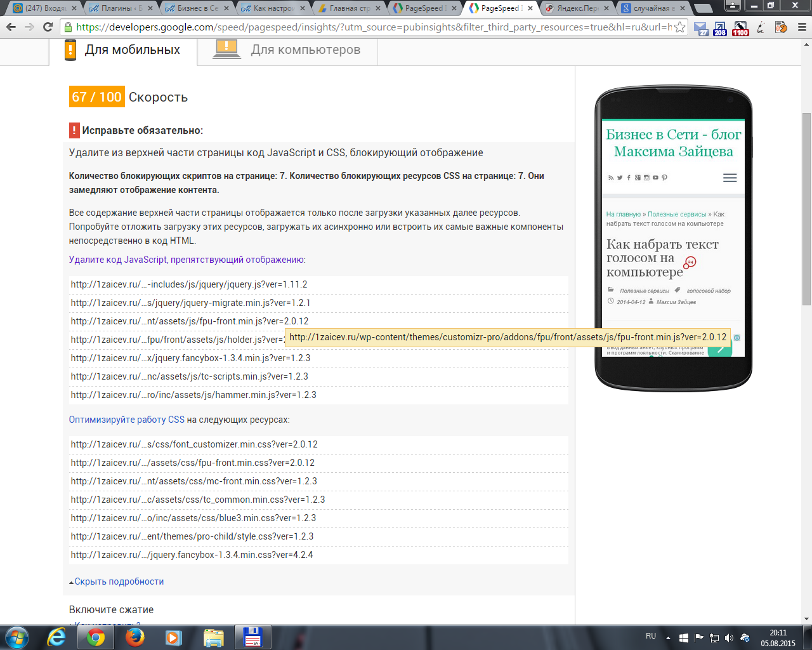Click the volume speaker tray icon

pyautogui.click(x=729, y=637)
